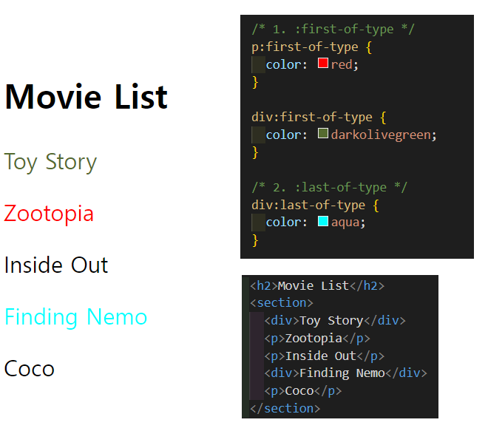The image size is (488, 448).
Task: Click the Coco paragraph
Action: click(x=30, y=369)
